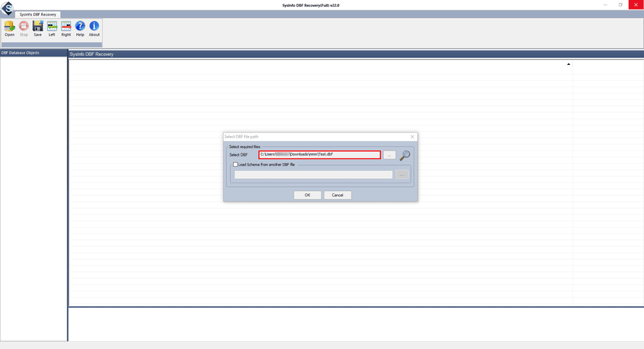Close the application window
The width and height of the screenshot is (644, 349).
tap(636, 4)
